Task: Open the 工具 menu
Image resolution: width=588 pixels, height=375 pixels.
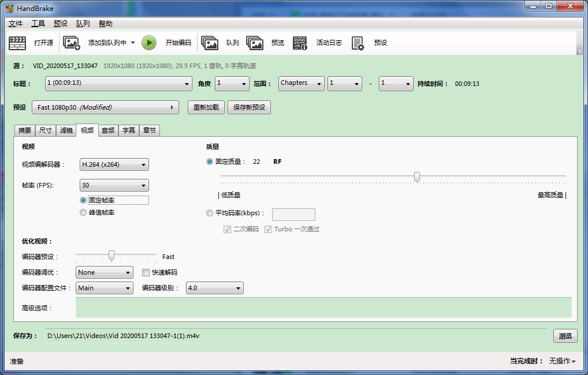Action: click(x=38, y=24)
